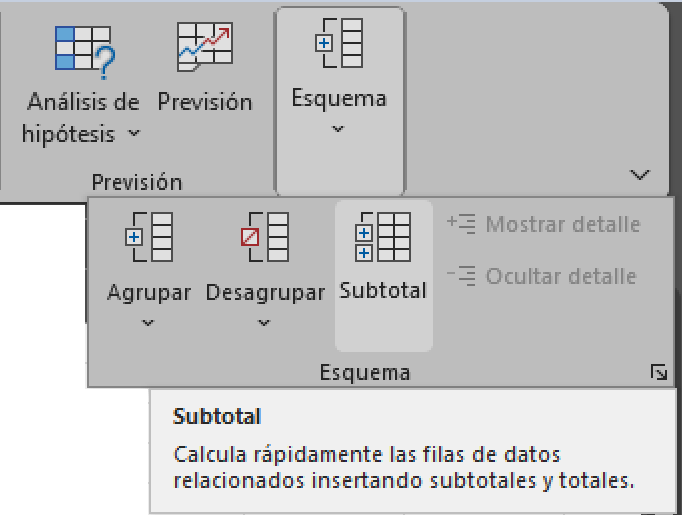Open the Previsión forecast sheet icon
This screenshot has height=515, width=682.
205,47
